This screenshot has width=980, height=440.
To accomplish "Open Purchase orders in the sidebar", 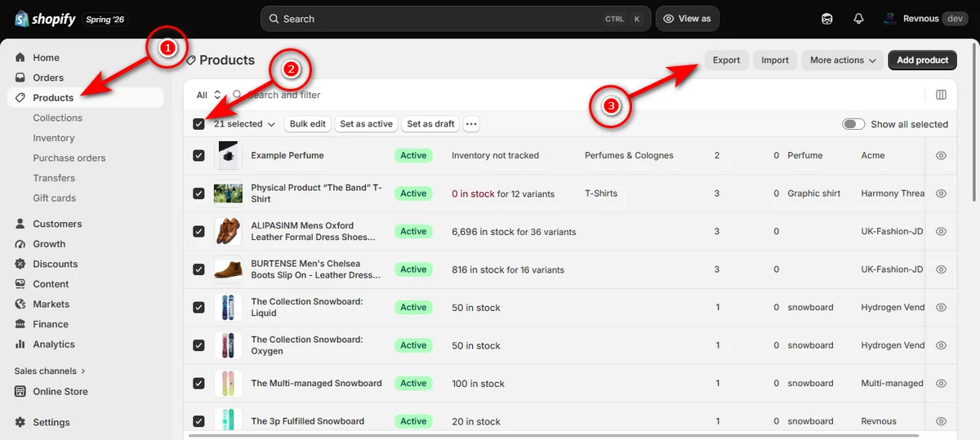I will tap(69, 158).
